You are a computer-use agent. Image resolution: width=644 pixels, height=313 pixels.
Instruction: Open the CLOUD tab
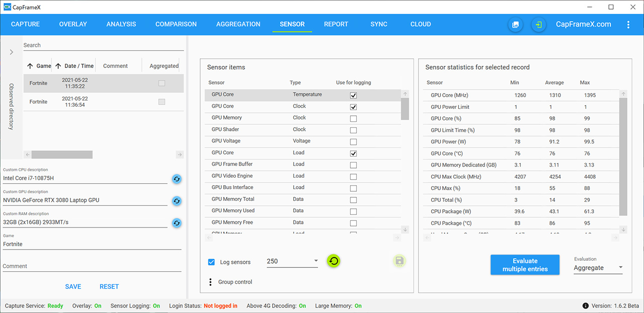coord(421,24)
